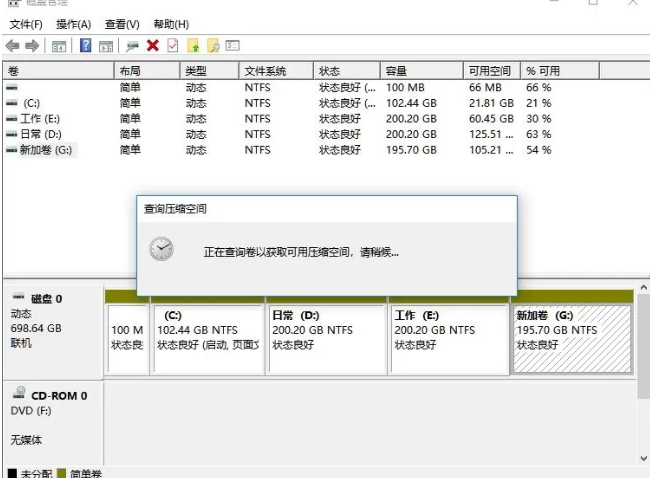650x478 pixels.
Task: Click the list view settings toolbar icon
Action: coord(233,45)
